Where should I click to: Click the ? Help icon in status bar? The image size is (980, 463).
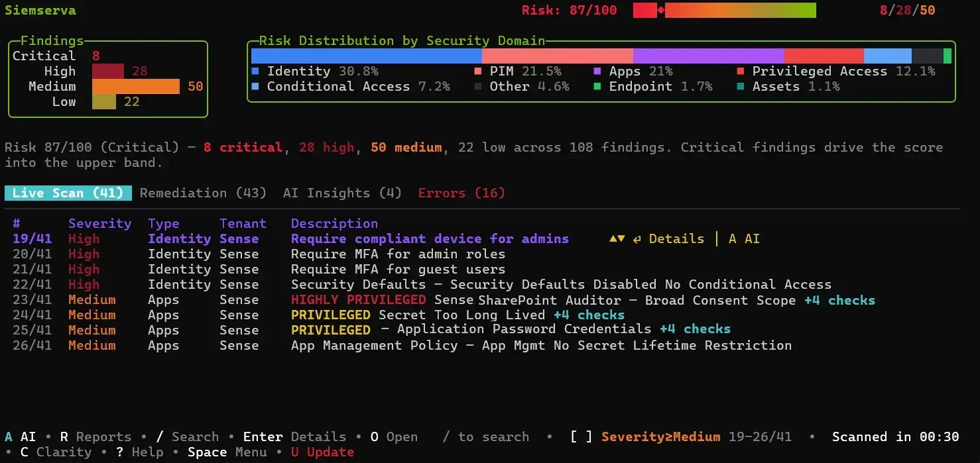121,452
